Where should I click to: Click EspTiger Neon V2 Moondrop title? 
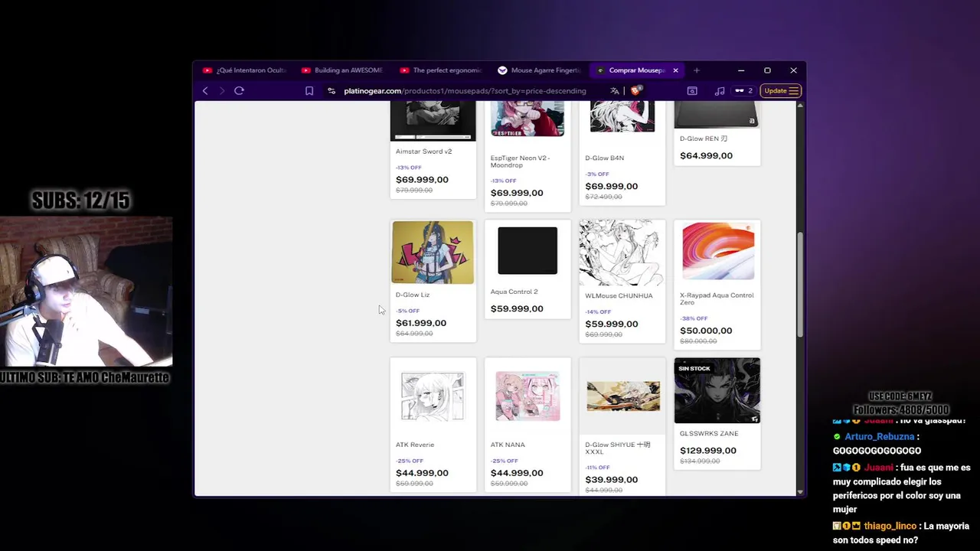[x=521, y=161]
